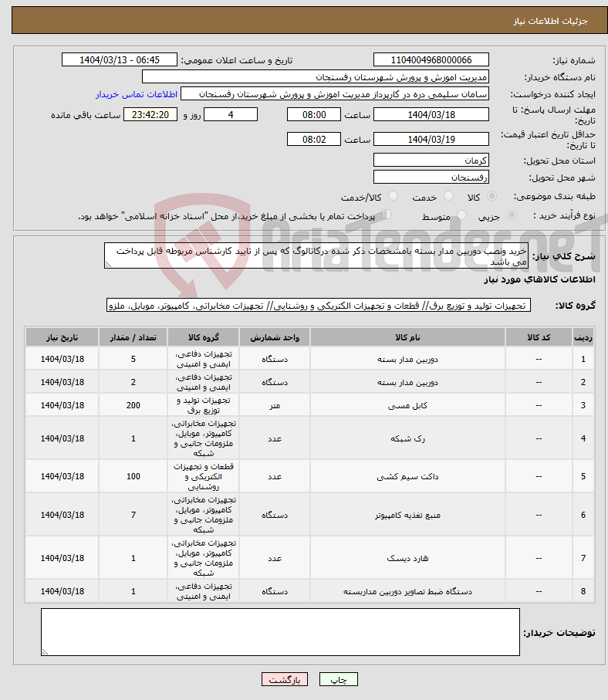The height and width of the screenshot is (700, 608).
Task: Click the price validity date 1404/03/19 field
Action: click(431, 139)
